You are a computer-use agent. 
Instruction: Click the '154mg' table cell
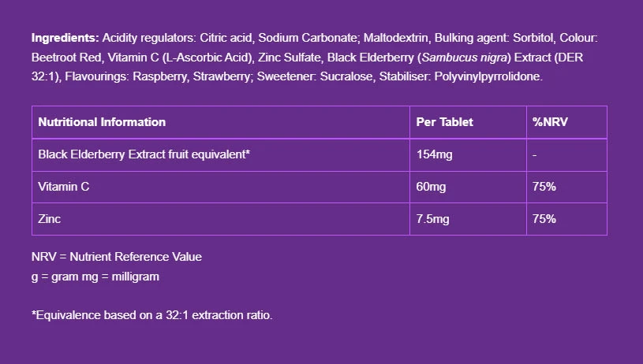point(435,154)
